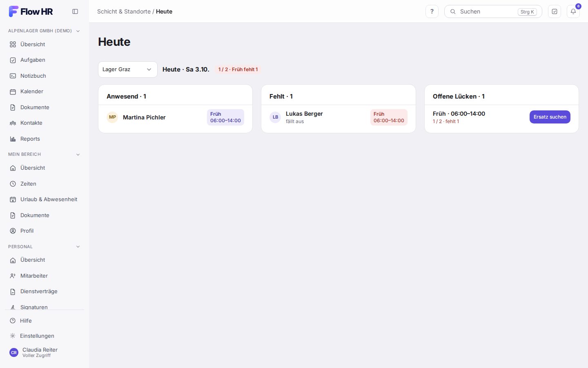
Task: Click the Zeiten clock icon
Action: [x=13, y=184]
